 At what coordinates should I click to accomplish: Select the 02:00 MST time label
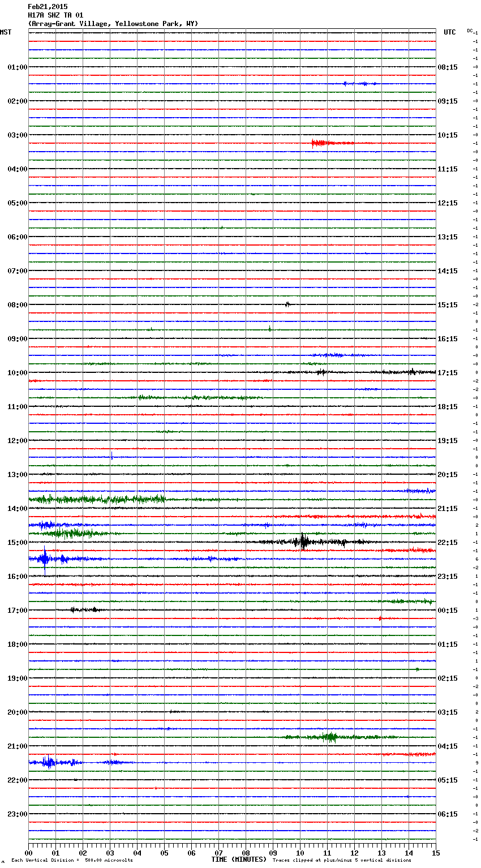coord(18,101)
